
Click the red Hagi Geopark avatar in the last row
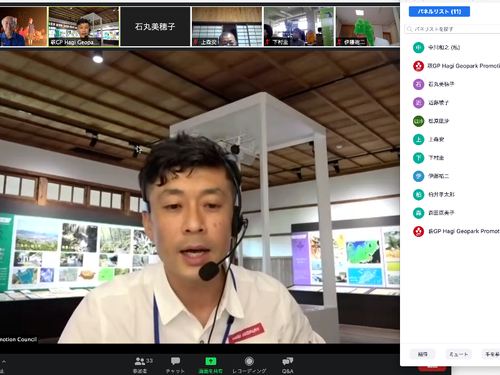[418, 231]
